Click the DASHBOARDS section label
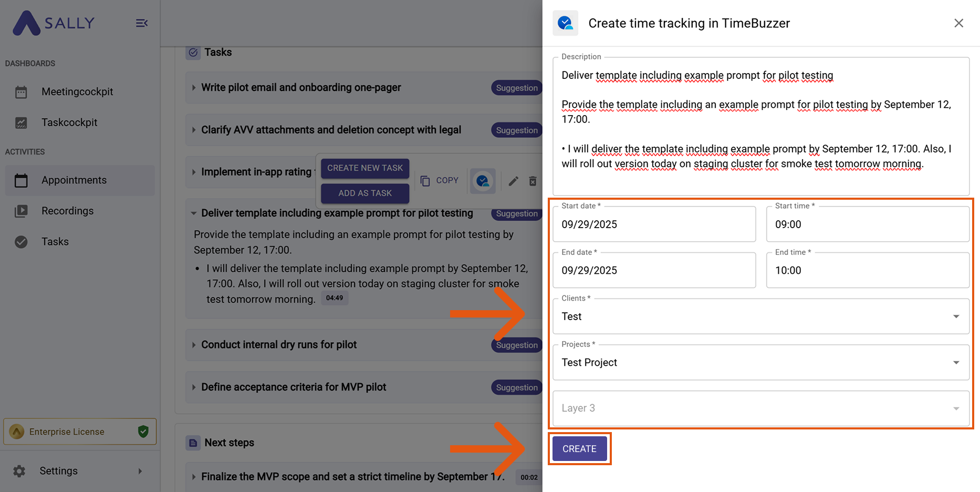 click(x=30, y=64)
